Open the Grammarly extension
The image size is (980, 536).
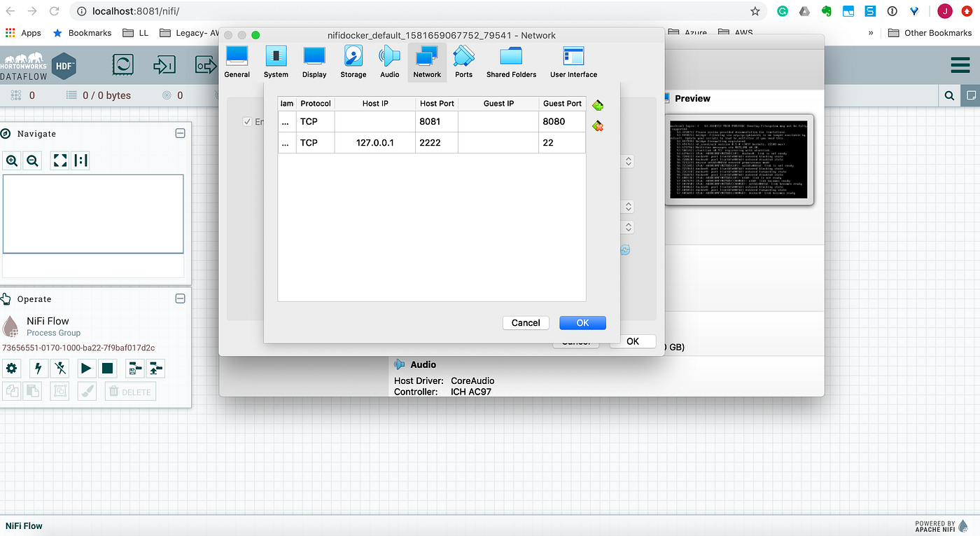[782, 11]
